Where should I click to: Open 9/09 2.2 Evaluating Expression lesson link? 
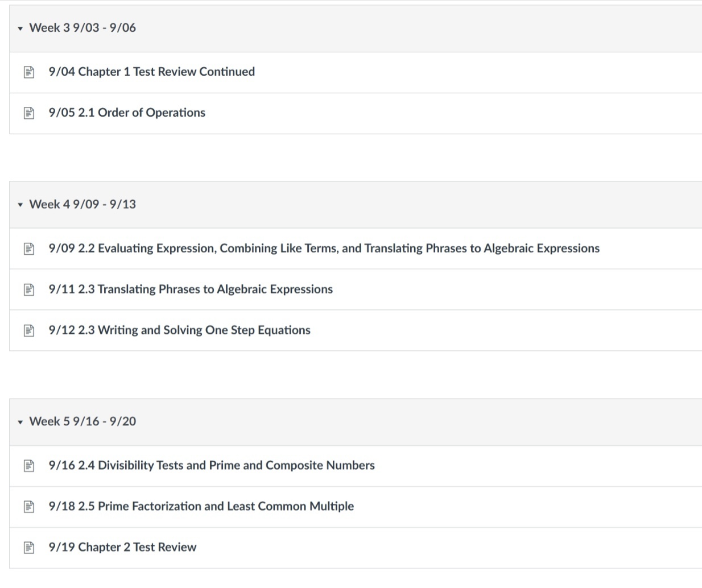[324, 248]
